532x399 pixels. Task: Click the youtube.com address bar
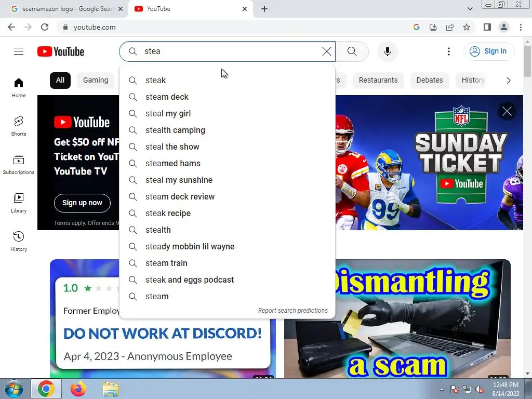(234, 27)
